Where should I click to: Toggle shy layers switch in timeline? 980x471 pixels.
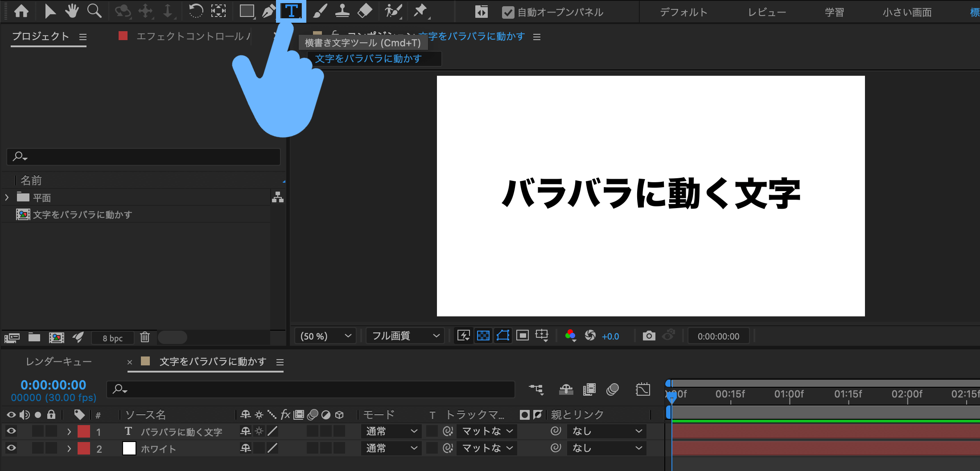(566, 389)
